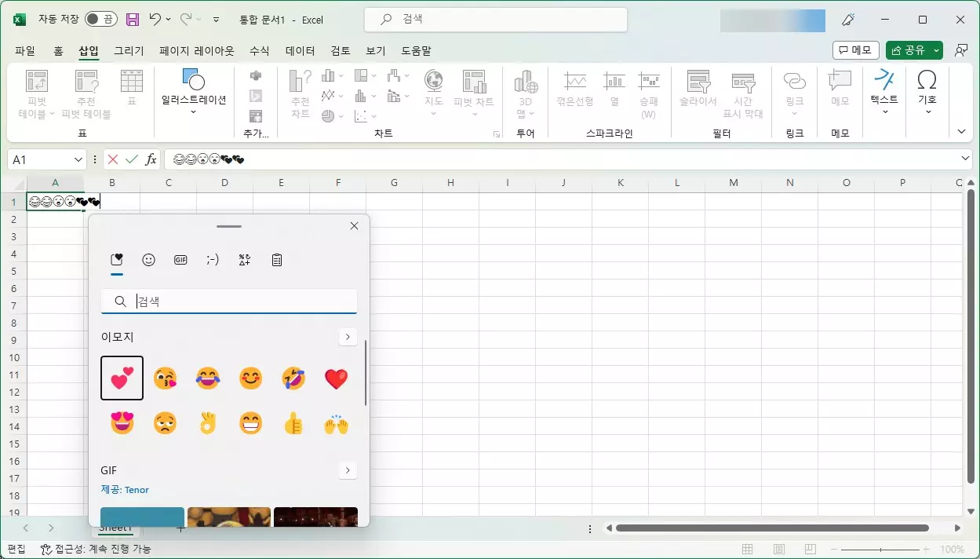Open the kaomoji ;-) category tab

click(213, 260)
